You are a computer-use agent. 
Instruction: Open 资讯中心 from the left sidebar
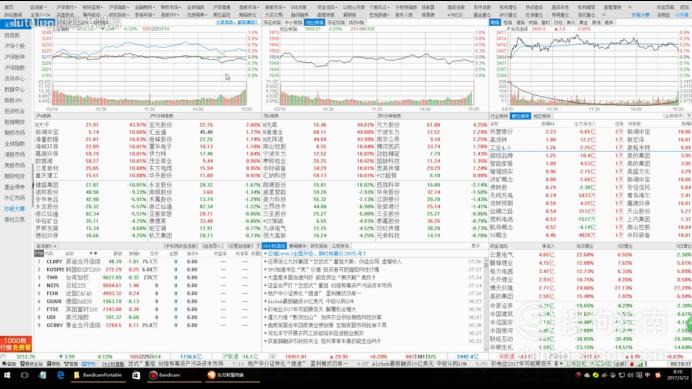pyautogui.click(x=15, y=79)
